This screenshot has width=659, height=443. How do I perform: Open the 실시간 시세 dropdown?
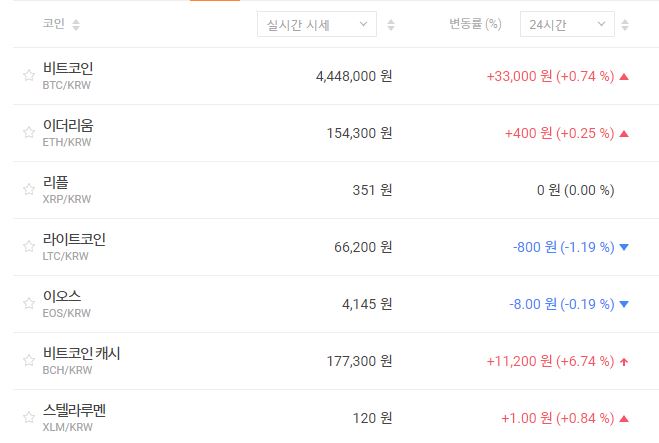pyautogui.click(x=316, y=24)
